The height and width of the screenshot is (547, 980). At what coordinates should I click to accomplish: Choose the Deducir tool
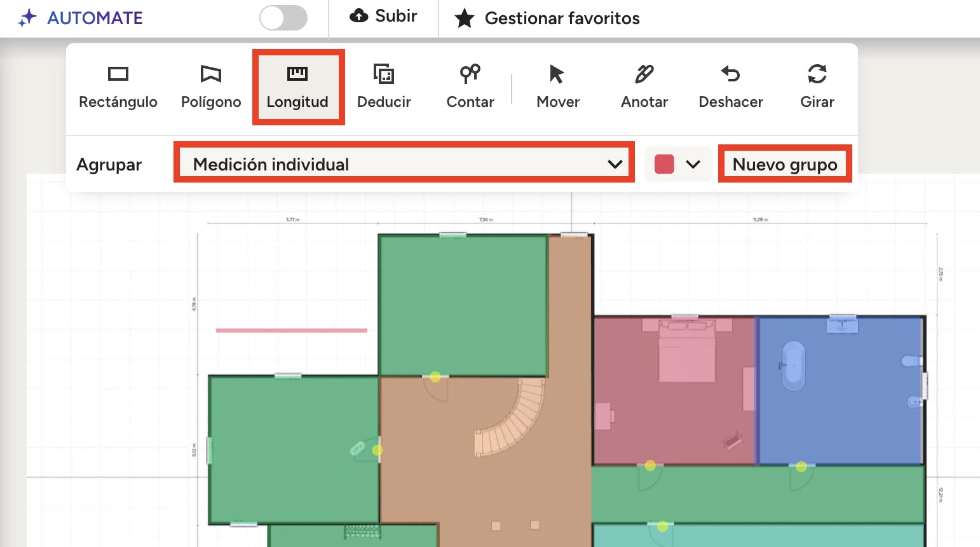pyautogui.click(x=384, y=87)
